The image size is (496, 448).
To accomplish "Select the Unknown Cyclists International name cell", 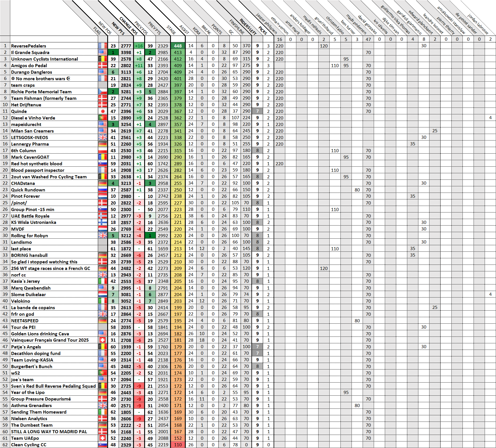I will [x=54, y=59].
